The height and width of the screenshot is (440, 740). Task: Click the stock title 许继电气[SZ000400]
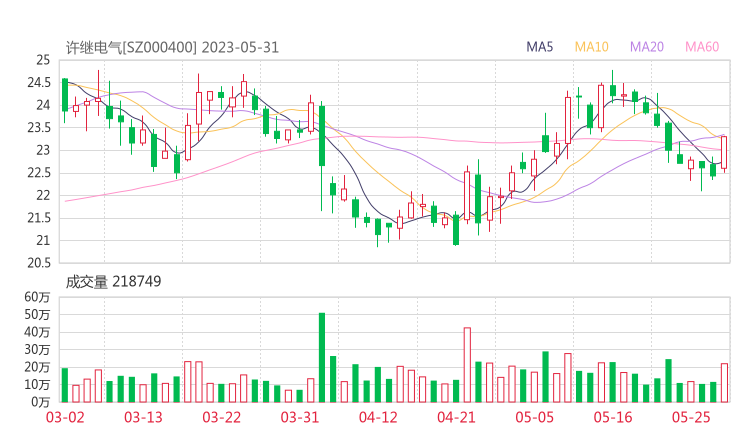[x=132, y=47]
